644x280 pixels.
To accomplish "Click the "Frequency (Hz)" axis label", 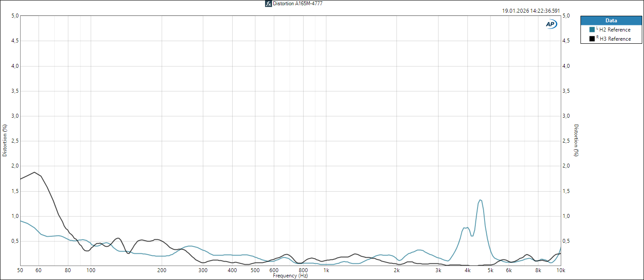I will pos(290,276).
